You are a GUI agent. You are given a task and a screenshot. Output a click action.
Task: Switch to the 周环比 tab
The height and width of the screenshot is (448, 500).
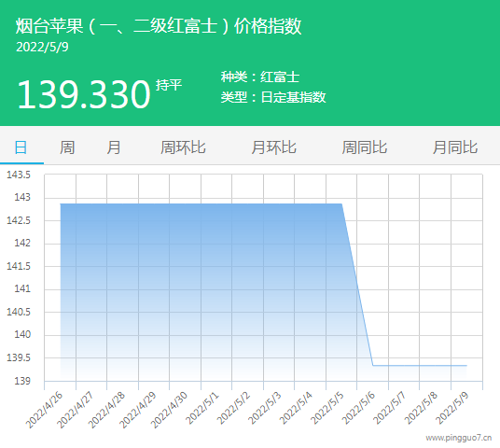click(183, 147)
